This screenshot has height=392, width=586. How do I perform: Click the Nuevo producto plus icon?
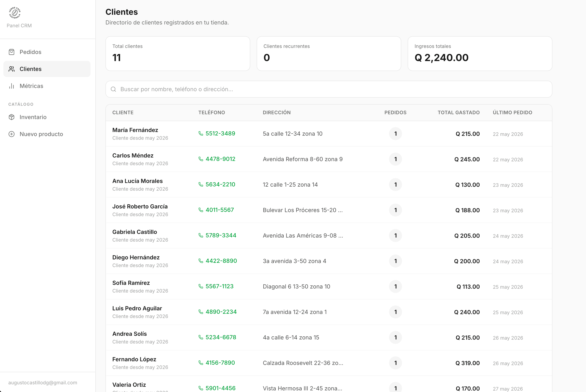coord(12,134)
